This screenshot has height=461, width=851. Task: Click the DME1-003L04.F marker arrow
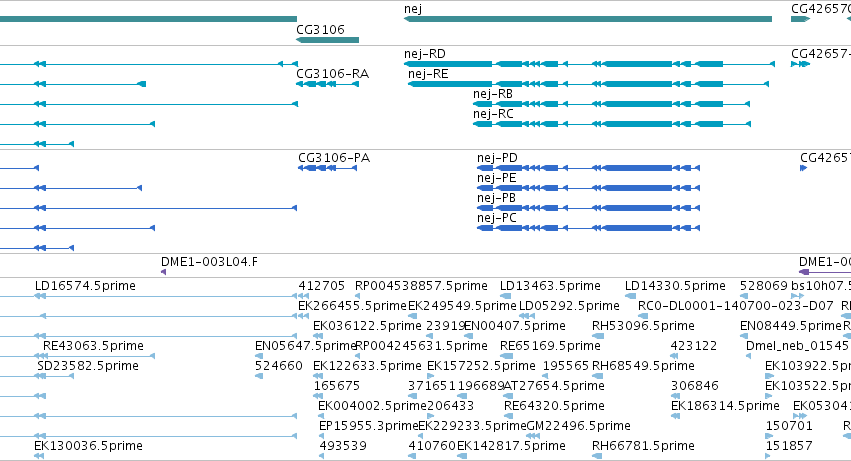(163, 271)
